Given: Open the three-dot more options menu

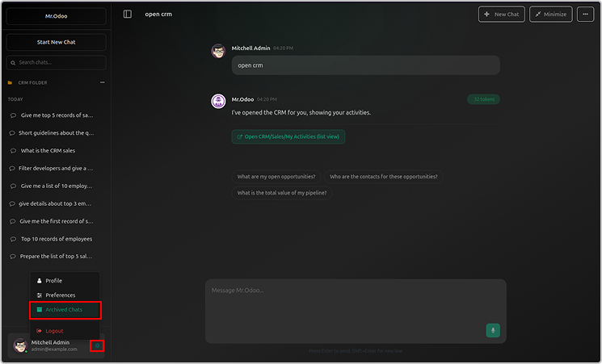Looking at the screenshot, I should 585,15.
